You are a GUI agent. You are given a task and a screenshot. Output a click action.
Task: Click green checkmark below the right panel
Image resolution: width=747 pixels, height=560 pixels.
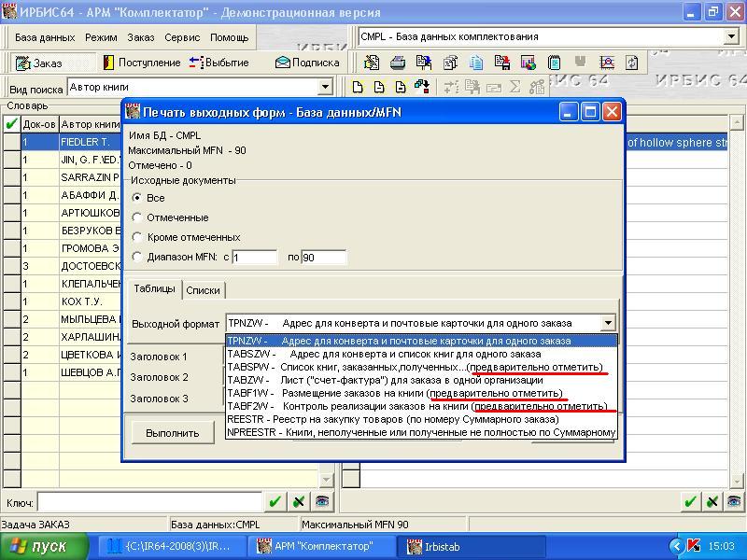pos(690,501)
